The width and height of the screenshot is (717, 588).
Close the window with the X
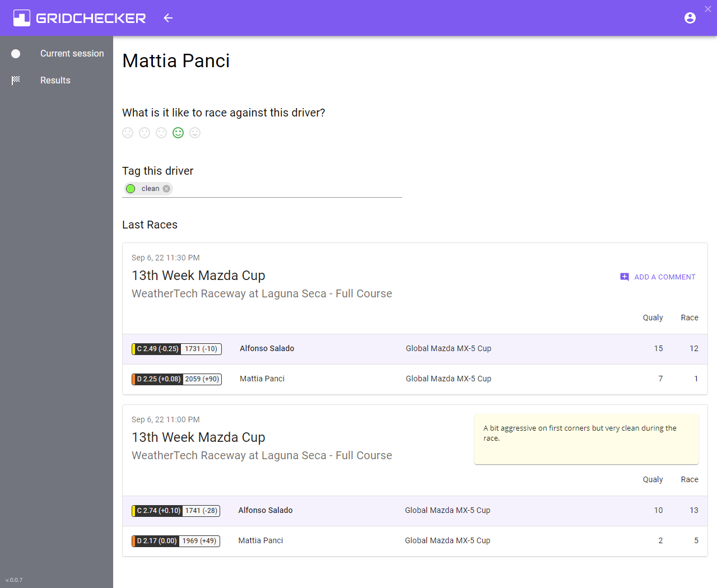(x=708, y=9)
